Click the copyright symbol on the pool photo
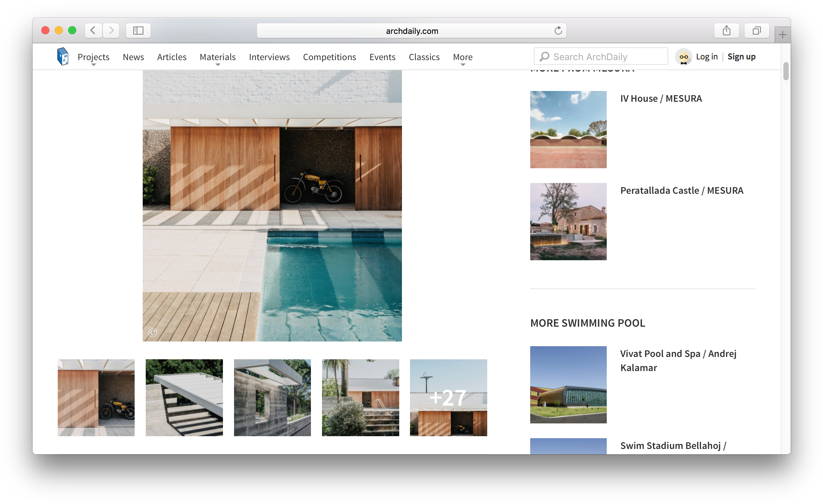The height and width of the screenshot is (504, 823). (153, 333)
